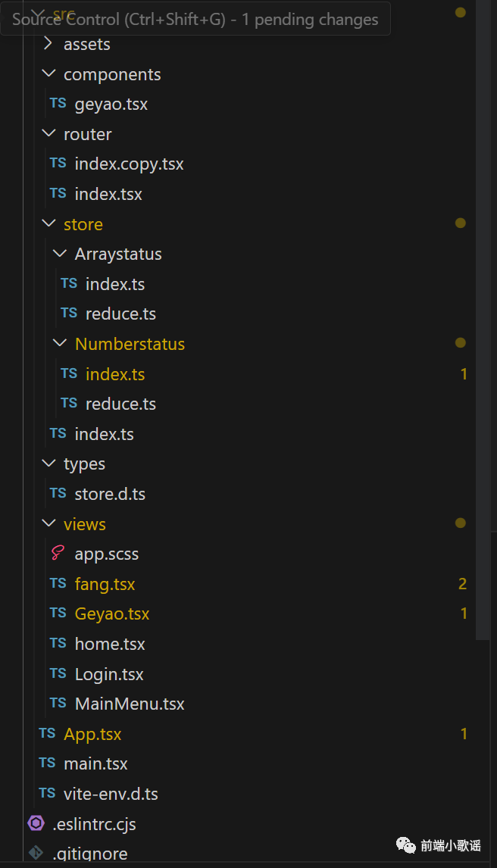Screen dimensions: 497x868
Task: Collapse the components folder chevron
Action: click(48, 73)
